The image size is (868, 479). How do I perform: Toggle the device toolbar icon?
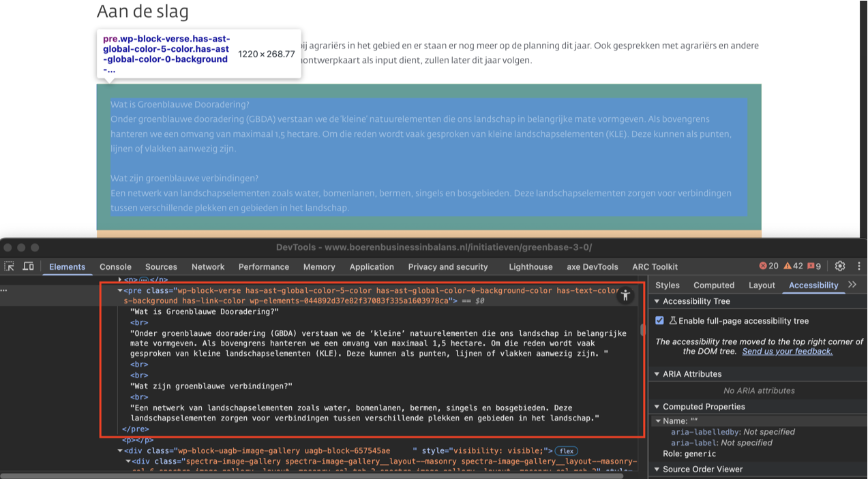(x=29, y=266)
